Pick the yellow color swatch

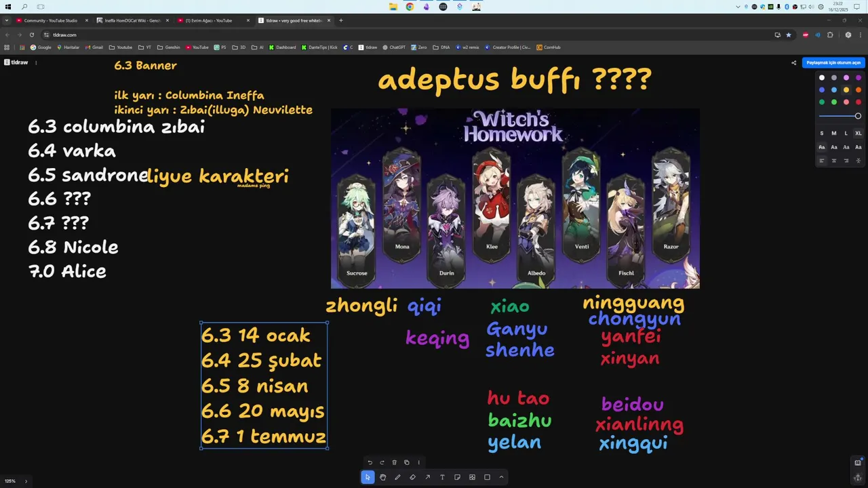coord(846,90)
